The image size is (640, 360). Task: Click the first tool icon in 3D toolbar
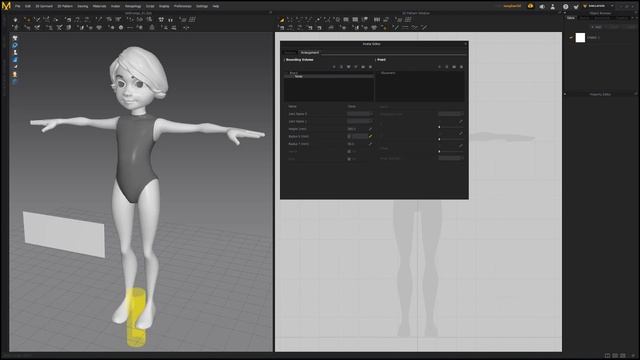click(16, 20)
